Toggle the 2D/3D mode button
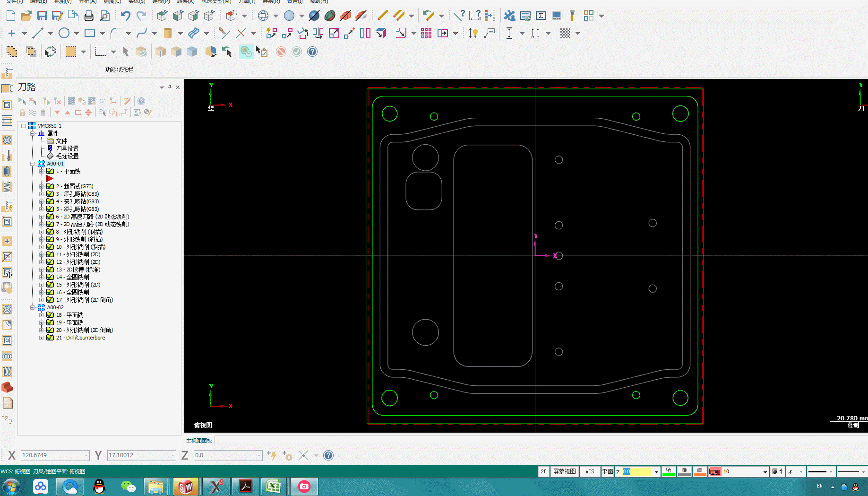 pyautogui.click(x=543, y=471)
